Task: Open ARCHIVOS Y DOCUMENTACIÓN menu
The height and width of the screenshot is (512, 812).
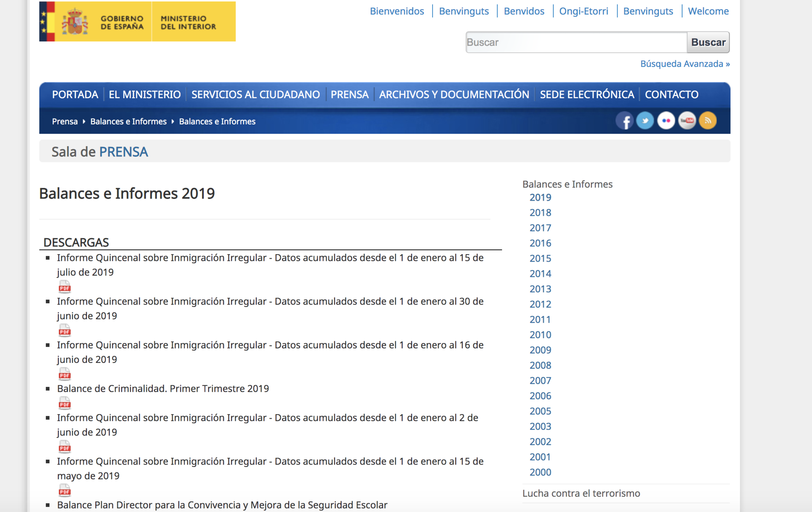Action: pyautogui.click(x=454, y=94)
